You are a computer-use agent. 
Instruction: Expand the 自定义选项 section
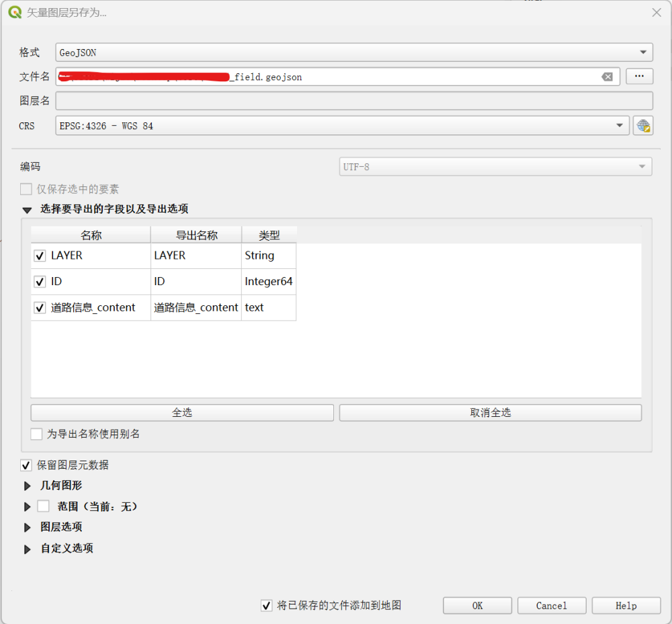point(28,549)
